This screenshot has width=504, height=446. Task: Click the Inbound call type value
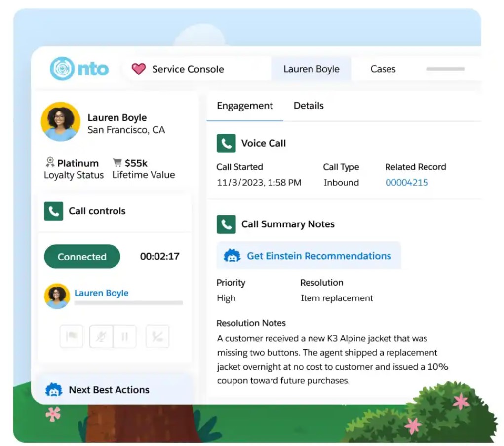coord(341,183)
